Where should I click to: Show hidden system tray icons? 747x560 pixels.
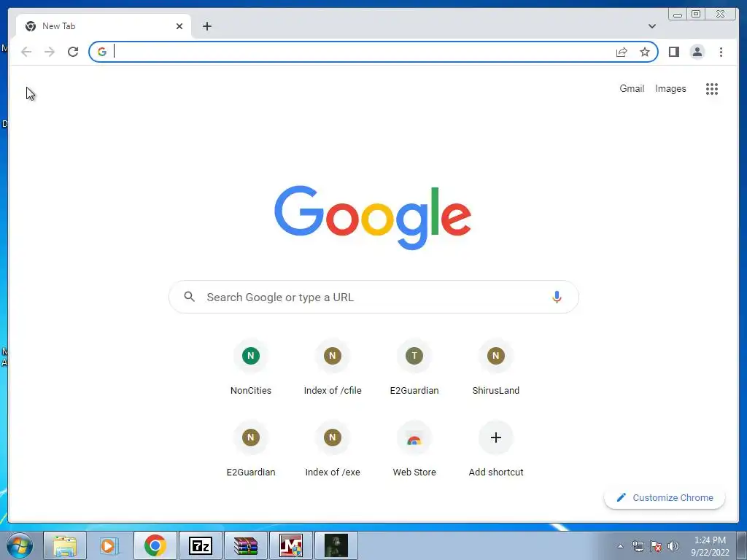[620, 546]
